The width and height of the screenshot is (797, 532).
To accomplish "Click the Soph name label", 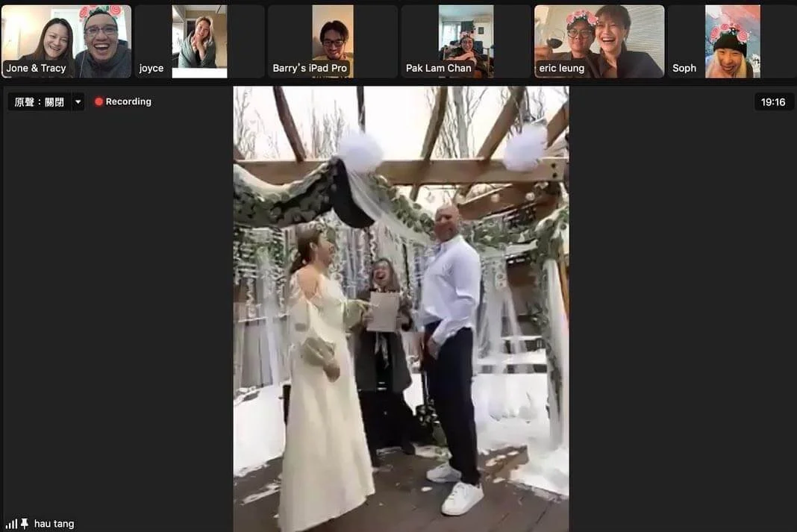I will (x=684, y=69).
